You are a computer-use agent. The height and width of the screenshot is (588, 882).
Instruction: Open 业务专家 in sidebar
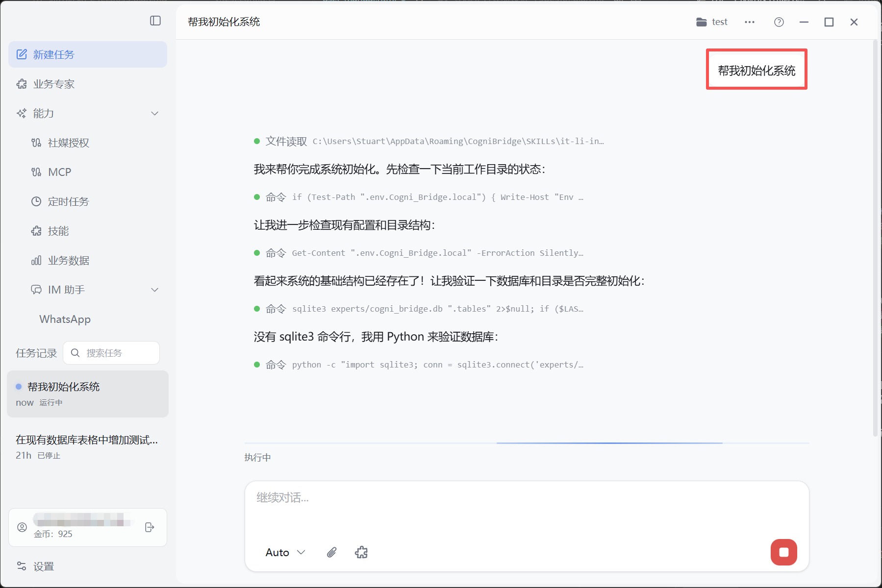click(x=88, y=84)
